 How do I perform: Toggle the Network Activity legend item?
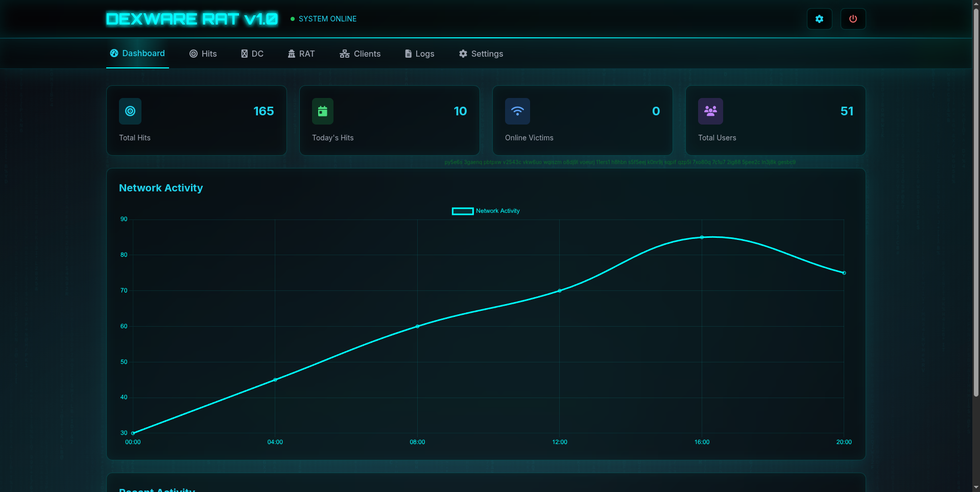486,211
